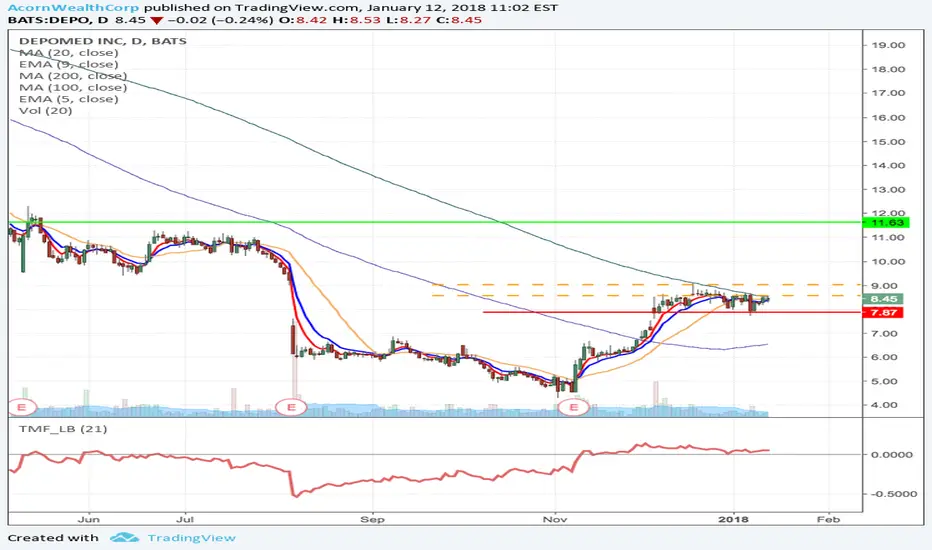Click the 7.00 price axis label
The height and width of the screenshot is (550, 932).
[885, 334]
